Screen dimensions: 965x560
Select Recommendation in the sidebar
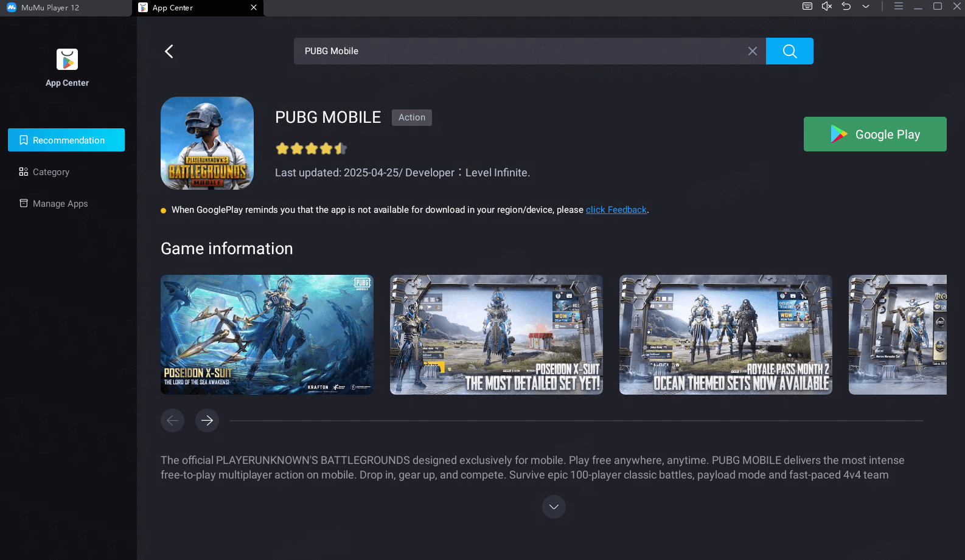pos(66,140)
